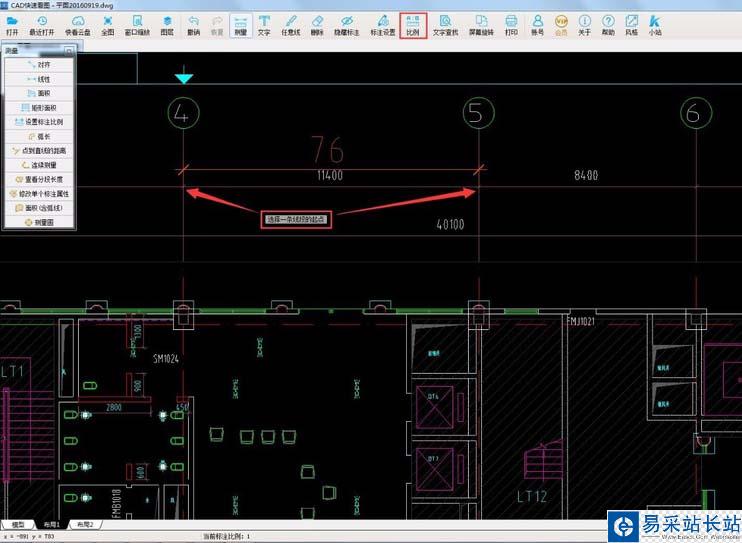Click the 11400 dimension label in drawing
Image resolution: width=742 pixels, height=543 pixels.
[x=330, y=175]
